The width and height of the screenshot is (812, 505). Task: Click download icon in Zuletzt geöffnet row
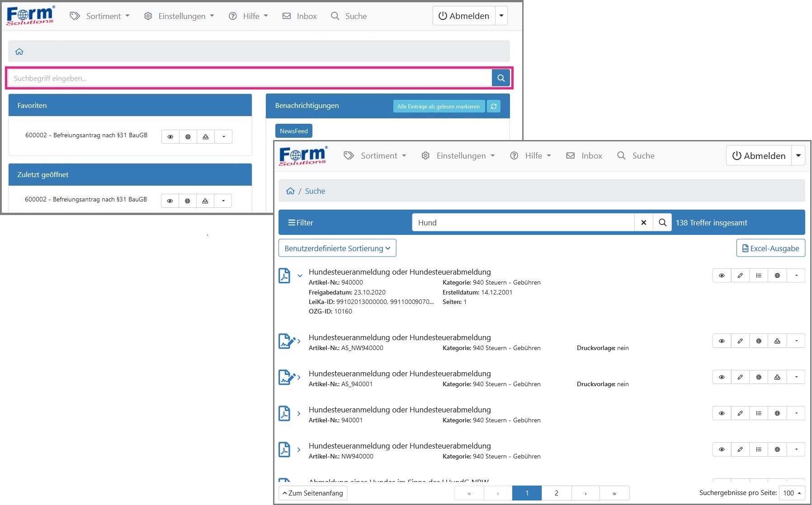(205, 201)
